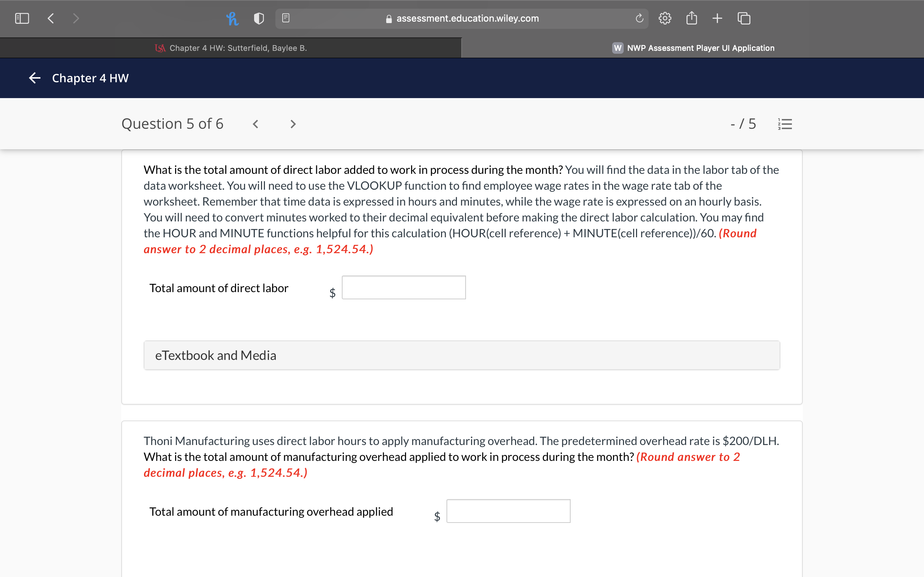Show tab overview icon
The image size is (924, 577).
coord(744,18)
